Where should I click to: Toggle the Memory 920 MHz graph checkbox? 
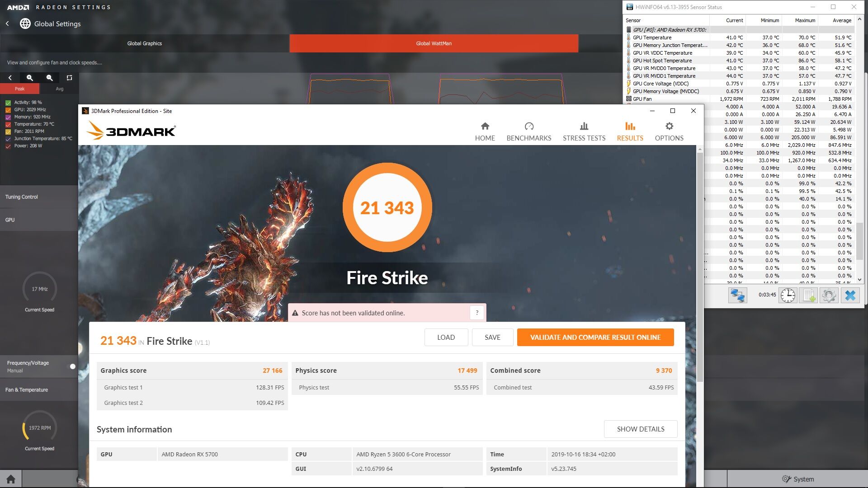coord(8,117)
